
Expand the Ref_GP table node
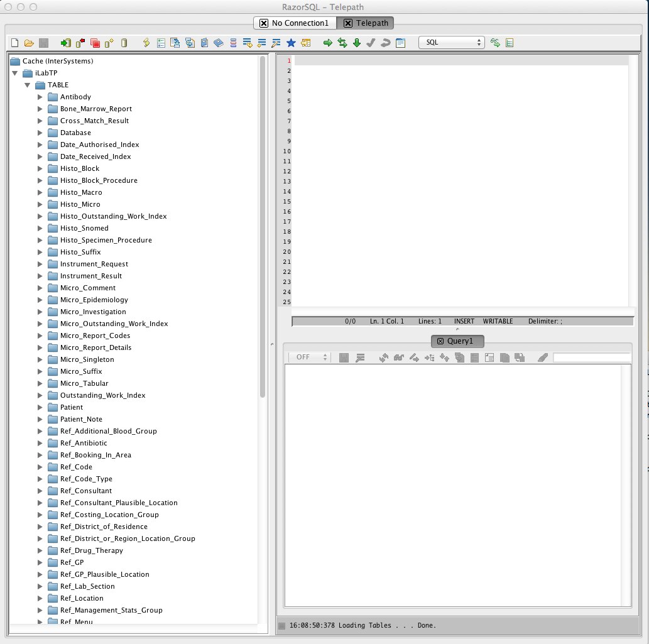(x=40, y=562)
